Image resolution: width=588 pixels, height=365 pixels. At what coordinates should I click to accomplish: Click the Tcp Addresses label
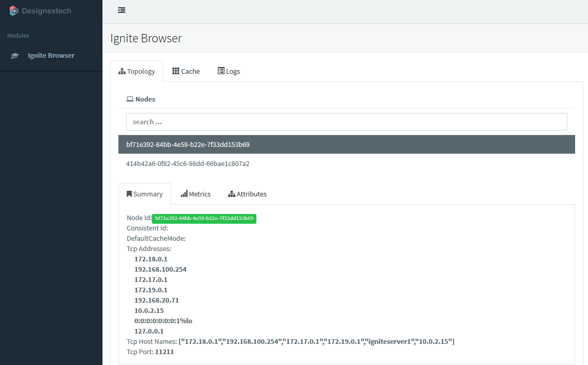pos(149,249)
